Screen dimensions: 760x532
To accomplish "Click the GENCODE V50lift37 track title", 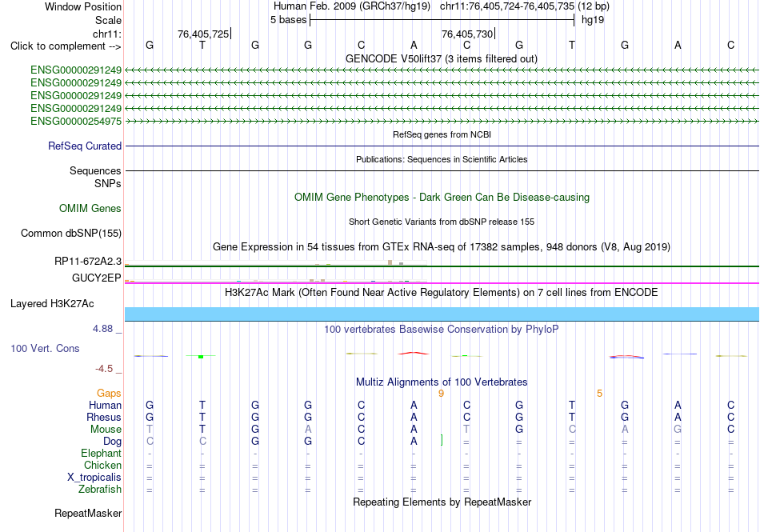I will tap(441, 58).
